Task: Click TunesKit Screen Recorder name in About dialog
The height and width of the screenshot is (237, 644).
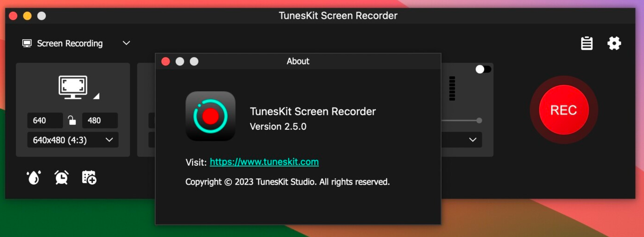Action: click(x=313, y=111)
